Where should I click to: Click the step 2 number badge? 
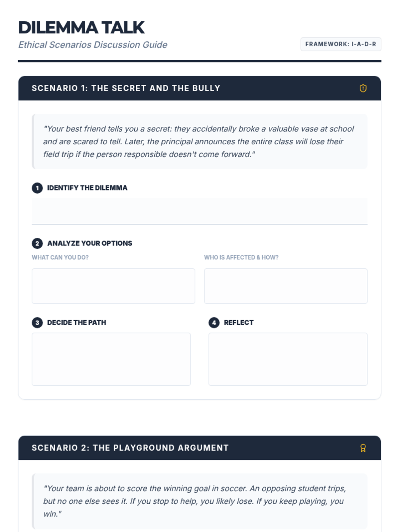click(37, 243)
